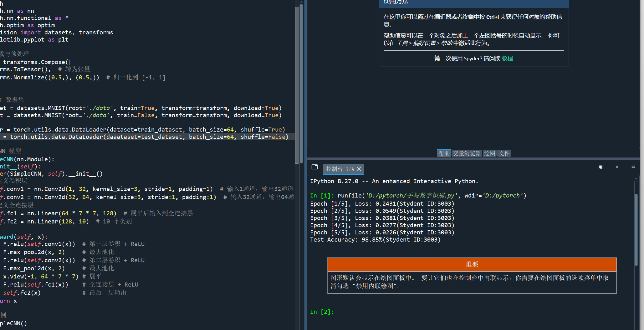Click the 'x.view(-1, 64 * 7 * 7)' line
This screenshot has height=330, width=644.
52,277
